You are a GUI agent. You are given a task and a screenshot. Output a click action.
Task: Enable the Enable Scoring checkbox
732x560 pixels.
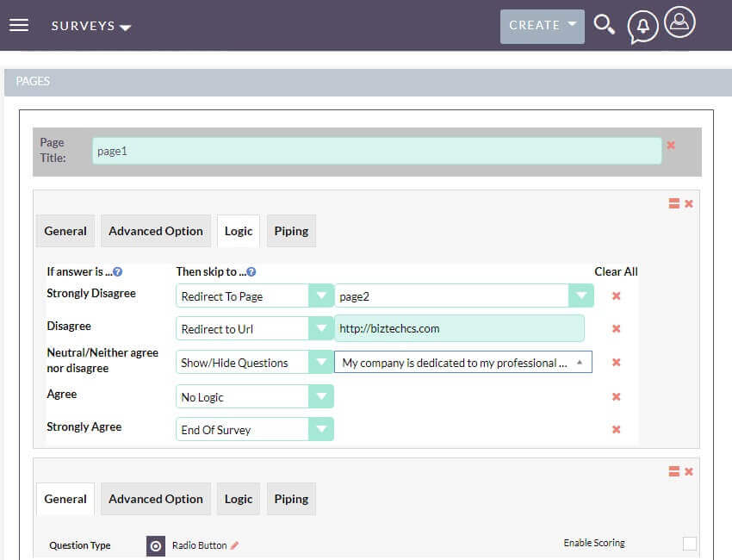point(689,543)
